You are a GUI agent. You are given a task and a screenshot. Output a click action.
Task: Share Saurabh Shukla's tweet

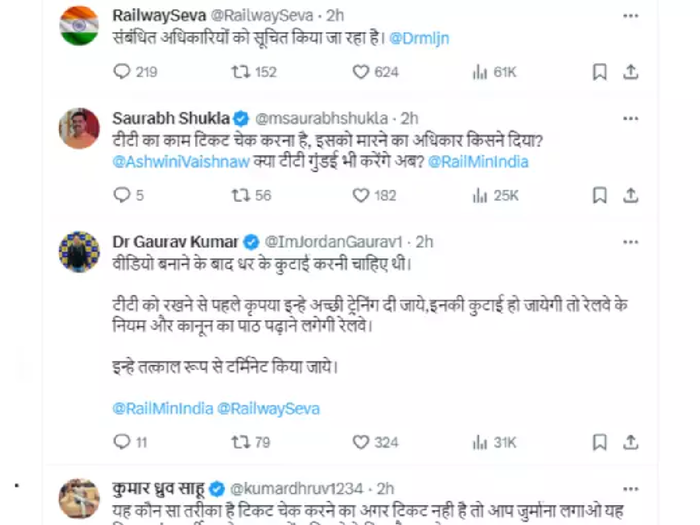point(631,195)
